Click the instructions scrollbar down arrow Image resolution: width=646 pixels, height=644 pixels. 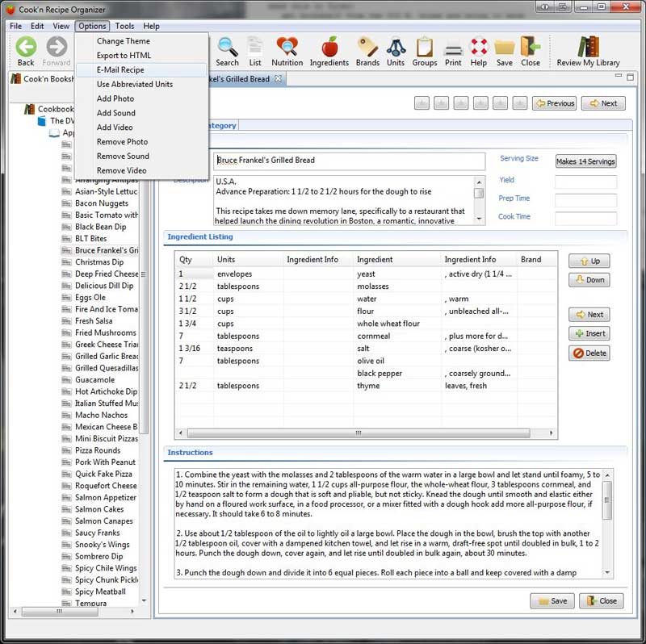[607, 573]
